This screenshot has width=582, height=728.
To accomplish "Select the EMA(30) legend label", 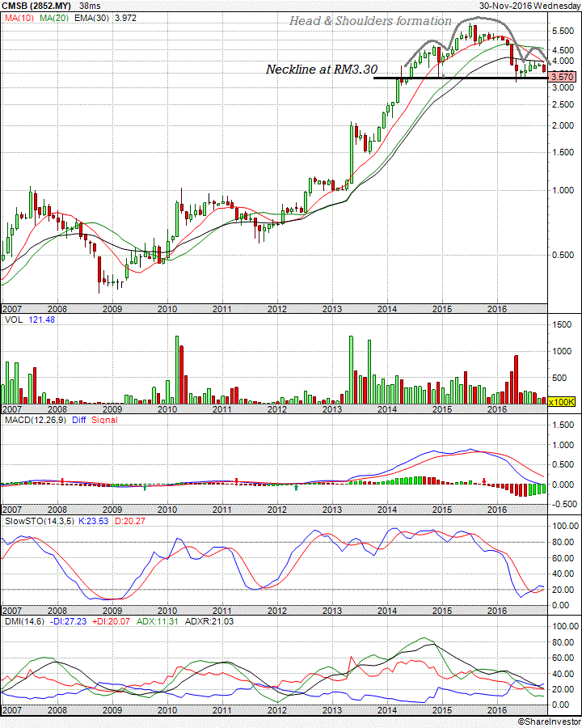I will (x=92, y=18).
